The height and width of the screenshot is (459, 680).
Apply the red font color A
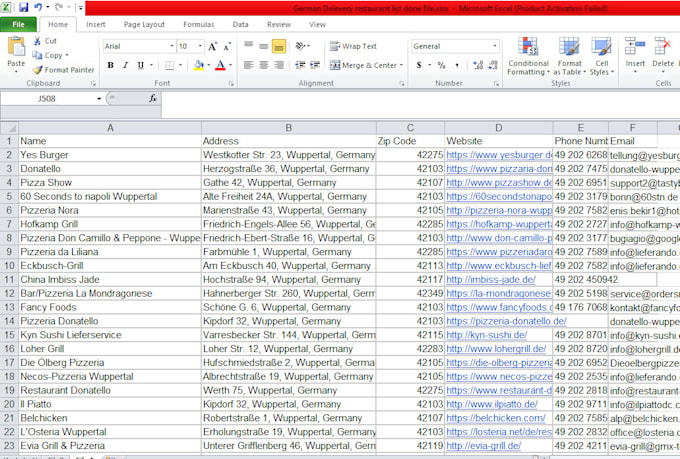(220, 65)
